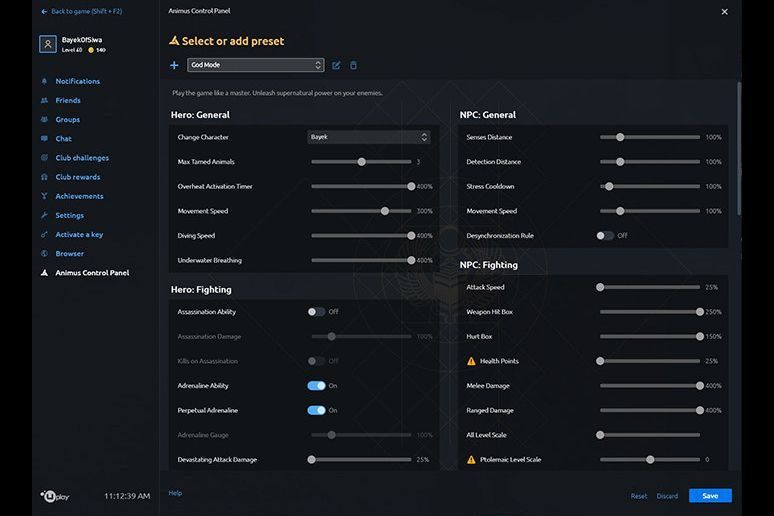
Task: Click the Notifications bell icon
Action: pyautogui.click(x=44, y=81)
